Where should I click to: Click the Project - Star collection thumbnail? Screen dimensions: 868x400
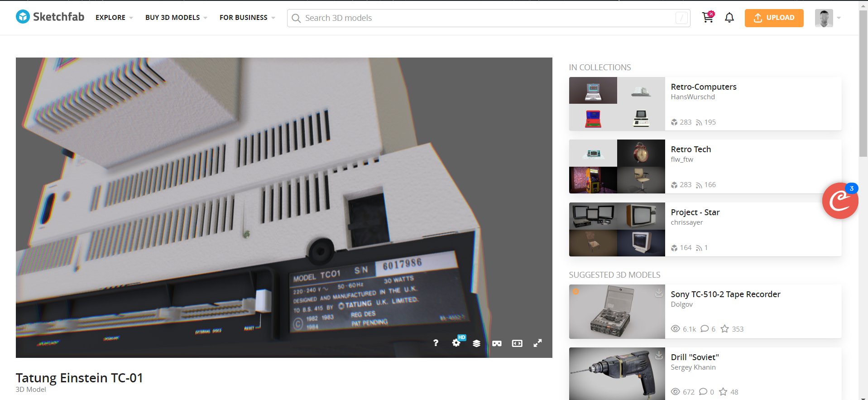pyautogui.click(x=617, y=229)
